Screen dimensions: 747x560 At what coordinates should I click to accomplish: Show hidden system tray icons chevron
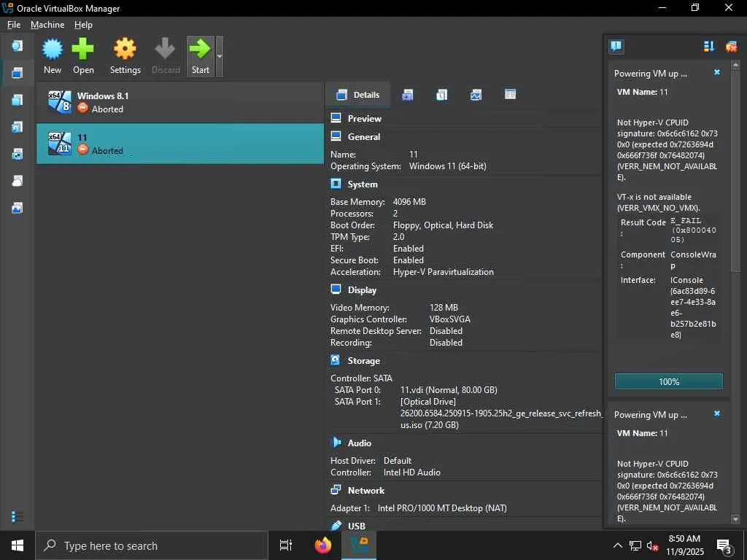(617, 545)
